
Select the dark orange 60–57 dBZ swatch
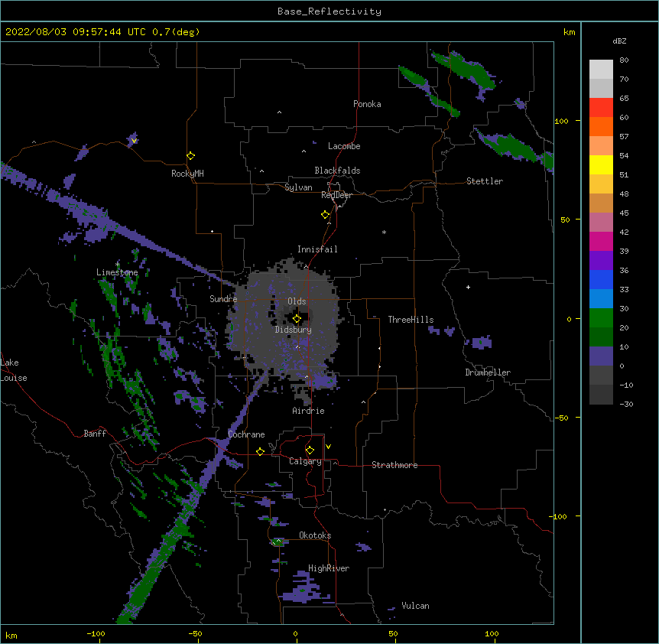tap(601, 127)
